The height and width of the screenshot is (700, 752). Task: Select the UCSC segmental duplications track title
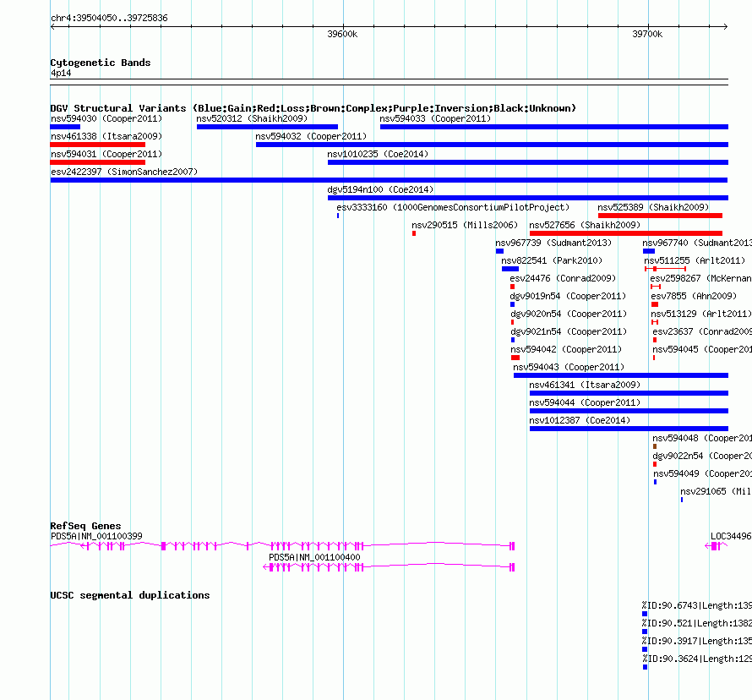tap(130, 595)
